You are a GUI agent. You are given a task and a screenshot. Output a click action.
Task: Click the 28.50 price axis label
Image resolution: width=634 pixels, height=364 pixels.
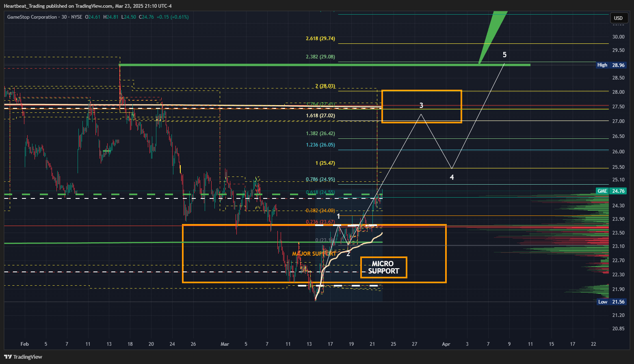pyautogui.click(x=619, y=78)
